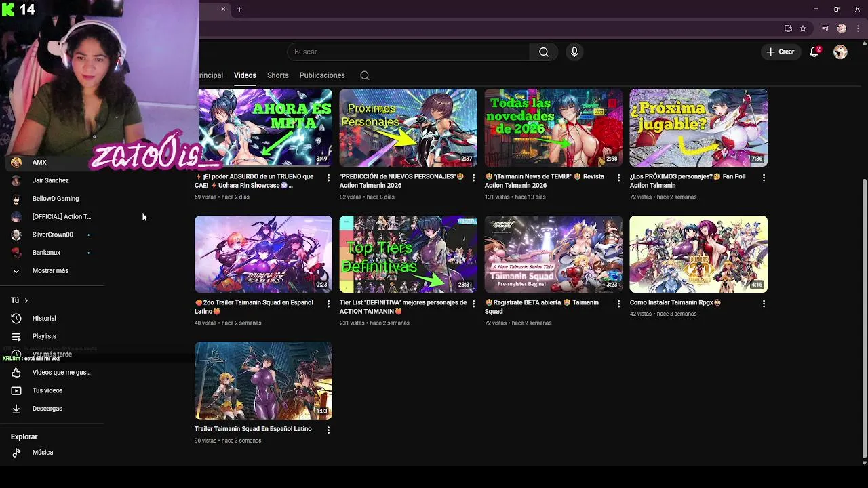Open options for PREDICCIÓN de NUEVOS PERSONAJES video
The image size is (868, 488).
point(473,178)
